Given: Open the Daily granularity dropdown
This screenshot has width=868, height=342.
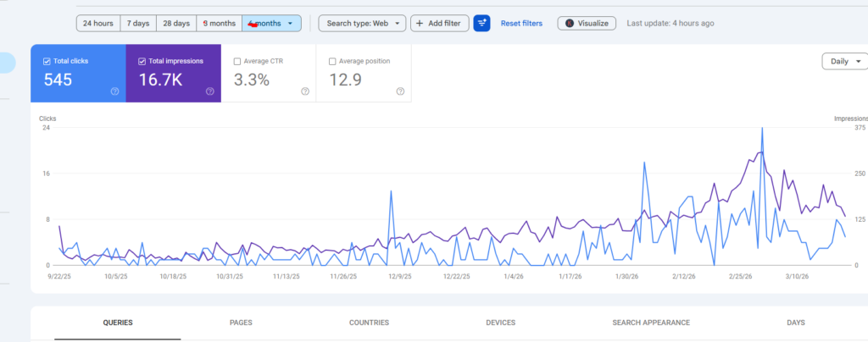Looking at the screenshot, I should (845, 61).
